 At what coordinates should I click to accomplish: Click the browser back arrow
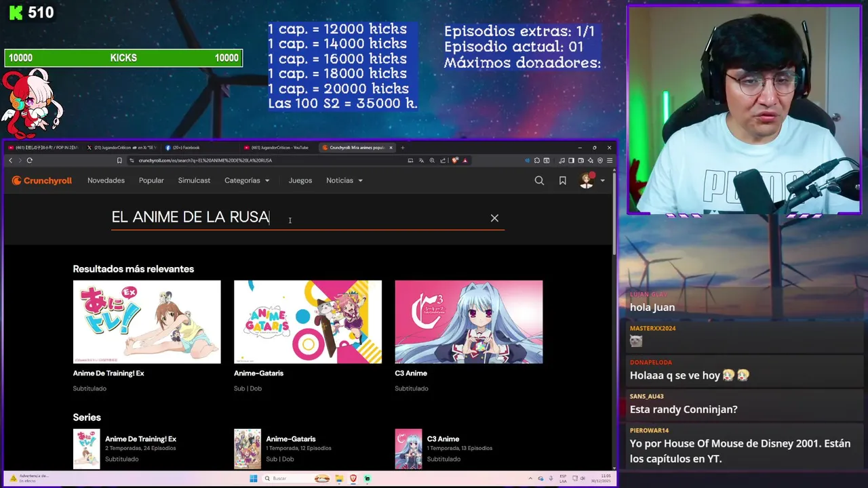[10, 161]
